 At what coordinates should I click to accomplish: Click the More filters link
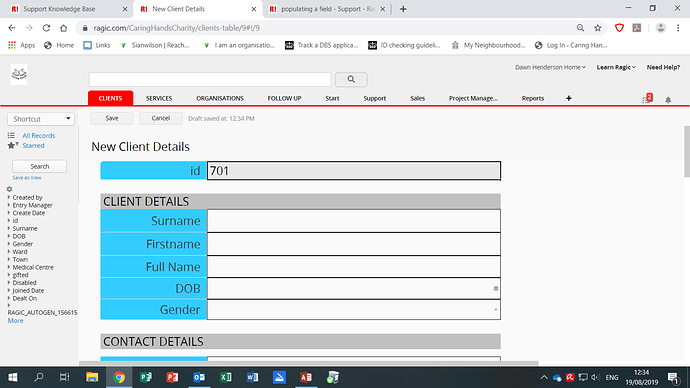(15, 321)
